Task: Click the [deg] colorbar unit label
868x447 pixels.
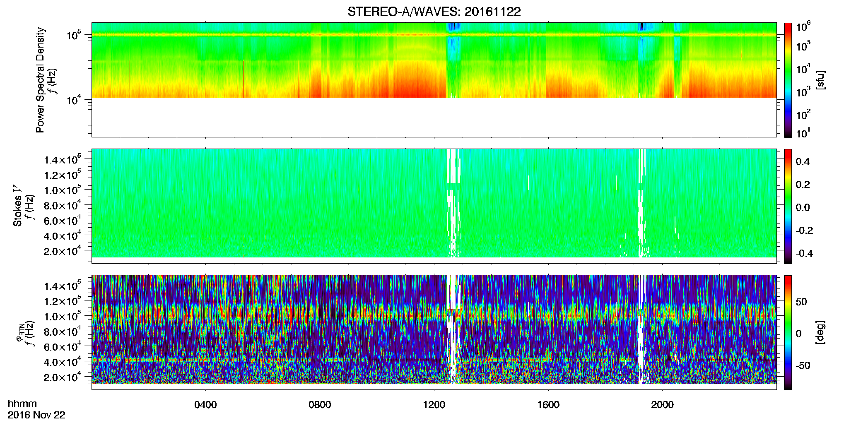Action: (820, 332)
